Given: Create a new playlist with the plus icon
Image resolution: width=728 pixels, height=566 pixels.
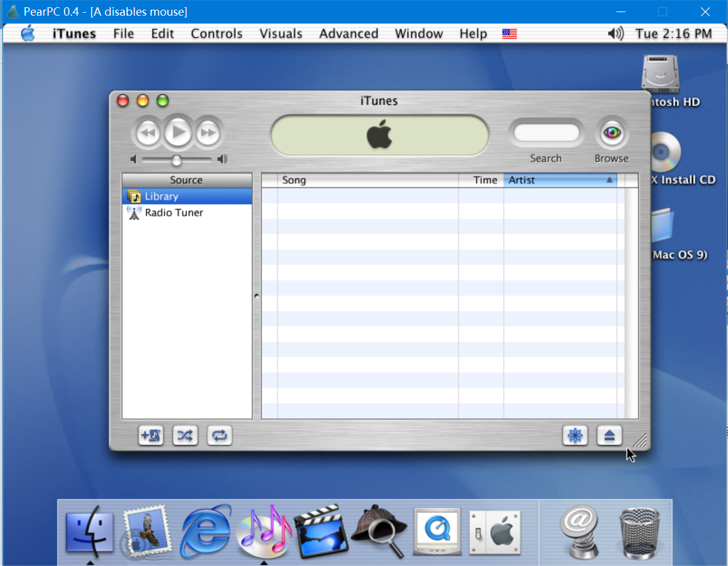Looking at the screenshot, I should 151,435.
